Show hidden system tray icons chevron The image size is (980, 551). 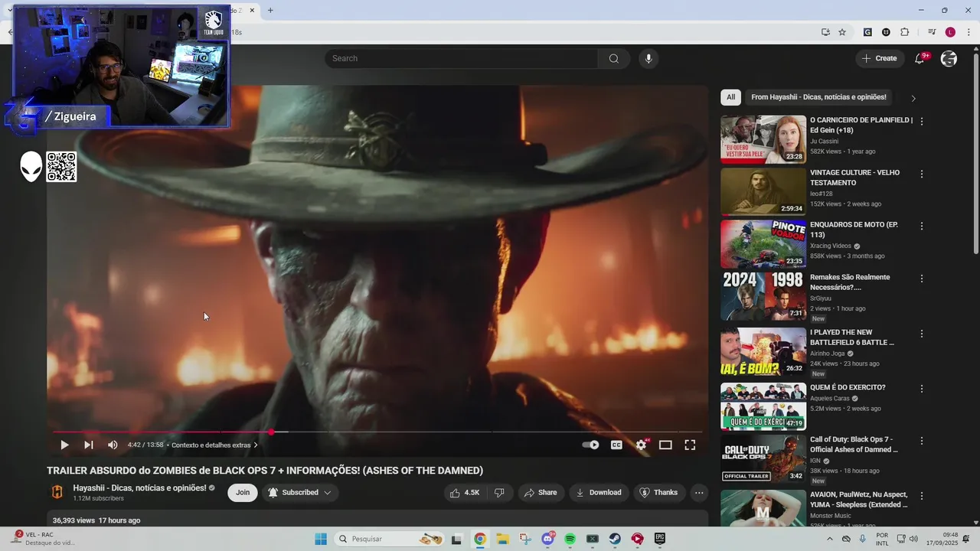click(830, 539)
